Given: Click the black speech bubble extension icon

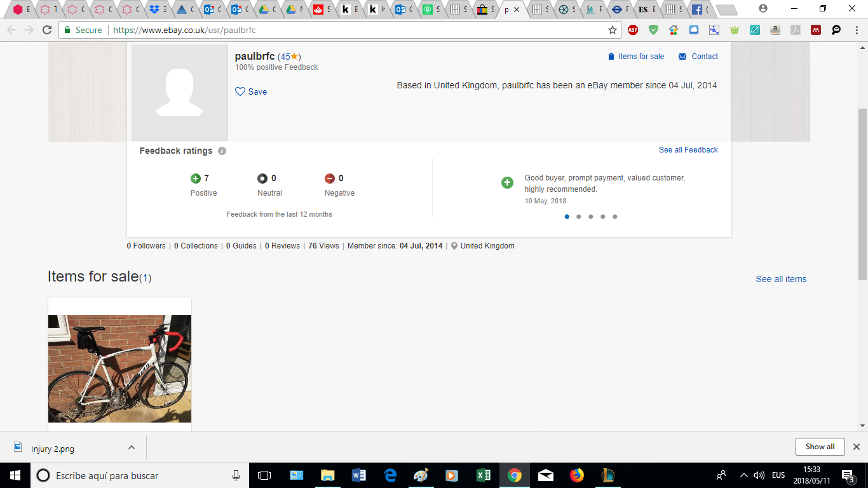Looking at the screenshot, I should point(836,30).
